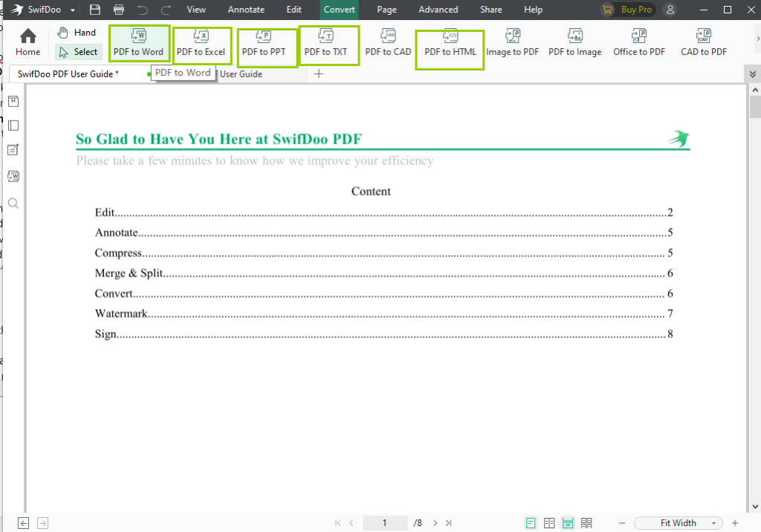Switch to the Convert tab
Viewport: 761px width, 532px height.
[339, 10]
